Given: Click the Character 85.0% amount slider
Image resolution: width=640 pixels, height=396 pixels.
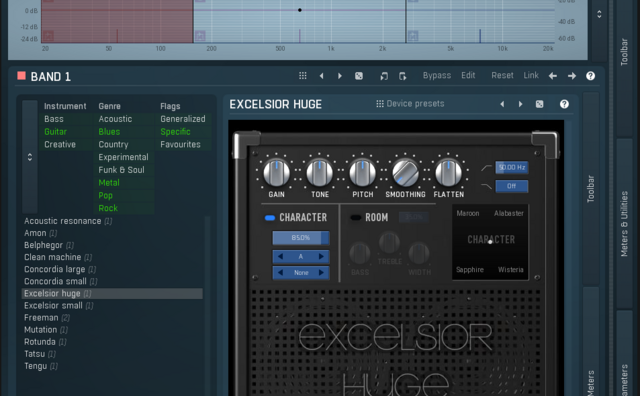Looking at the screenshot, I should pos(301,238).
